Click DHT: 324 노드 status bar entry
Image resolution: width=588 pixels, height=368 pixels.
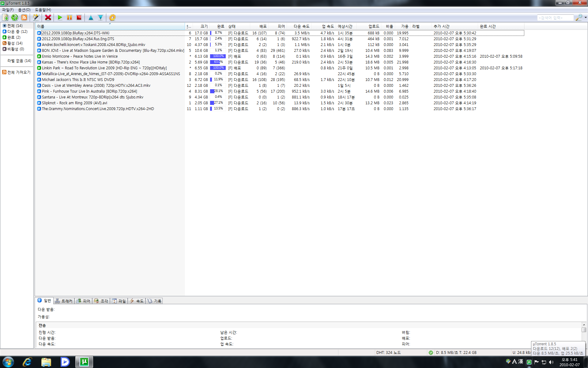(388, 353)
